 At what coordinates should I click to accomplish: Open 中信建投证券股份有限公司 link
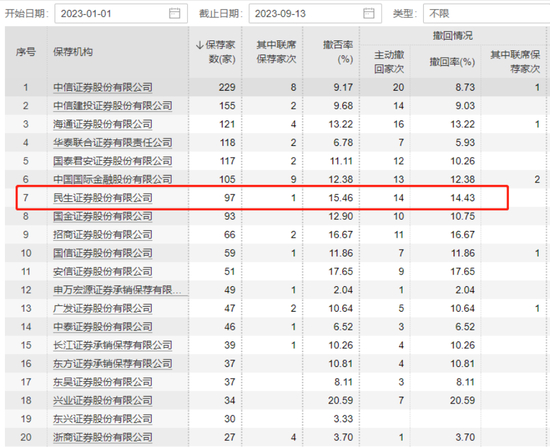pos(113,106)
